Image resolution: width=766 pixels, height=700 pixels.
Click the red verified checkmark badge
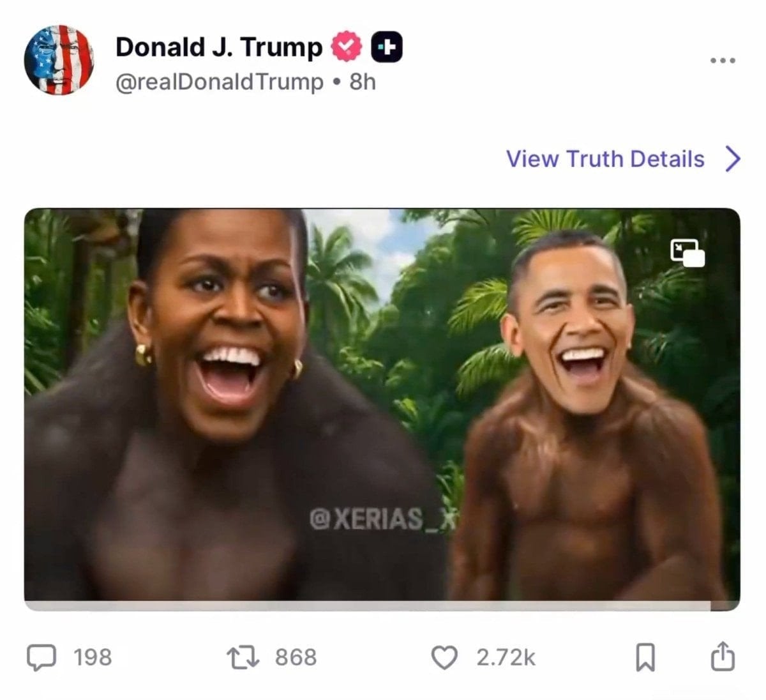coord(346,47)
